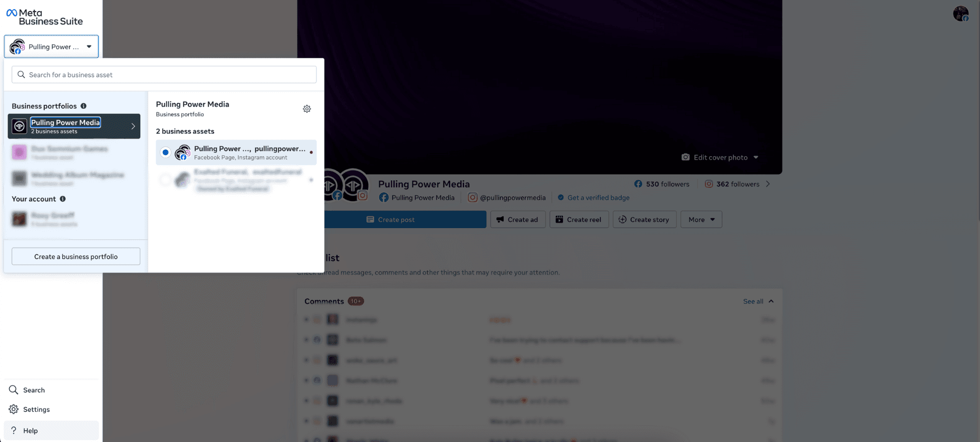Viewport: 980px width, 442px height.
Task: Click the Instagram icon beside @pullingpowermedia
Action: pyautogui.click(x=473, y=198)
